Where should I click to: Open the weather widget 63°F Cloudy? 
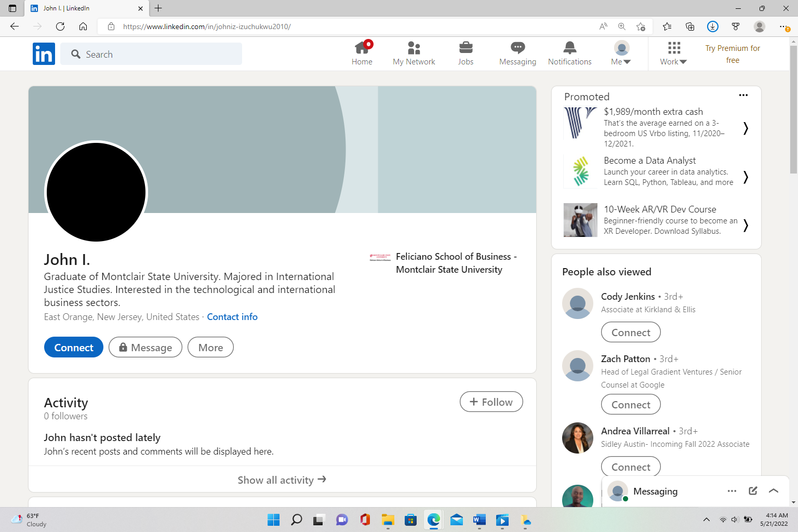(x=29, y=520)
